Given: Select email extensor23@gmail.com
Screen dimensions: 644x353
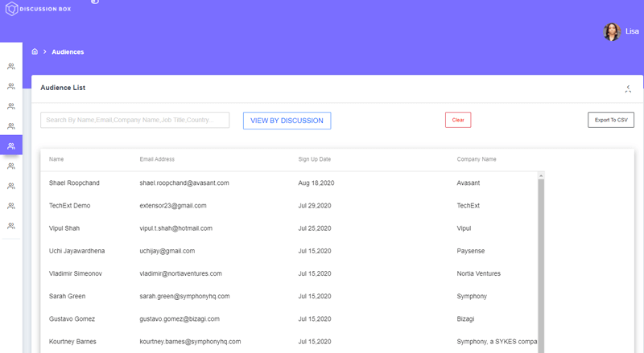Looking at the screenshot, I should pyautogui.click(x=173, y=206).
